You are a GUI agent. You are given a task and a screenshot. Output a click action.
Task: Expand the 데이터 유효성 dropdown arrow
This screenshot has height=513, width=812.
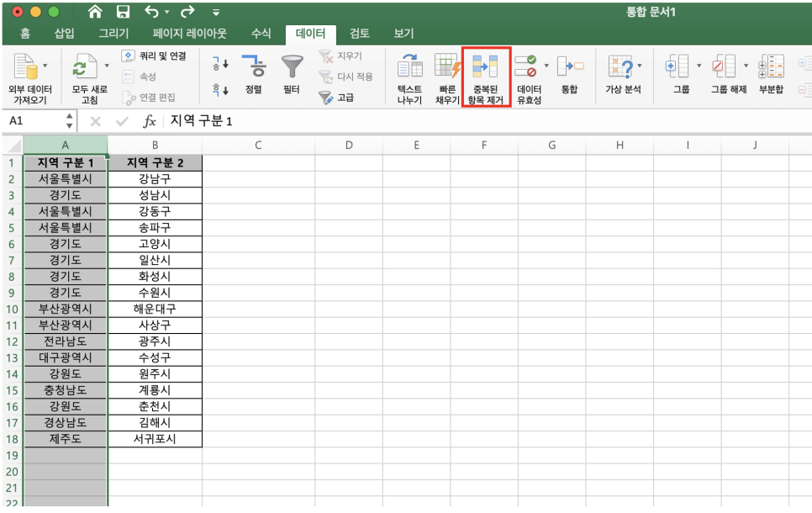[546, 66]
